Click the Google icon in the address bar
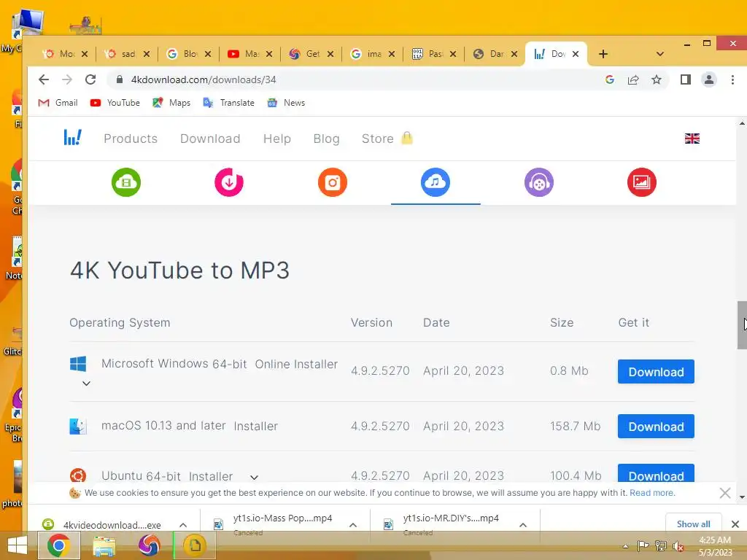This screenshot has height=560, width=747. [610, 79]
